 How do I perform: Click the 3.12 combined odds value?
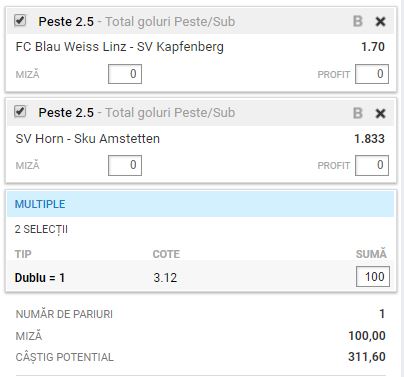point(165,278)
